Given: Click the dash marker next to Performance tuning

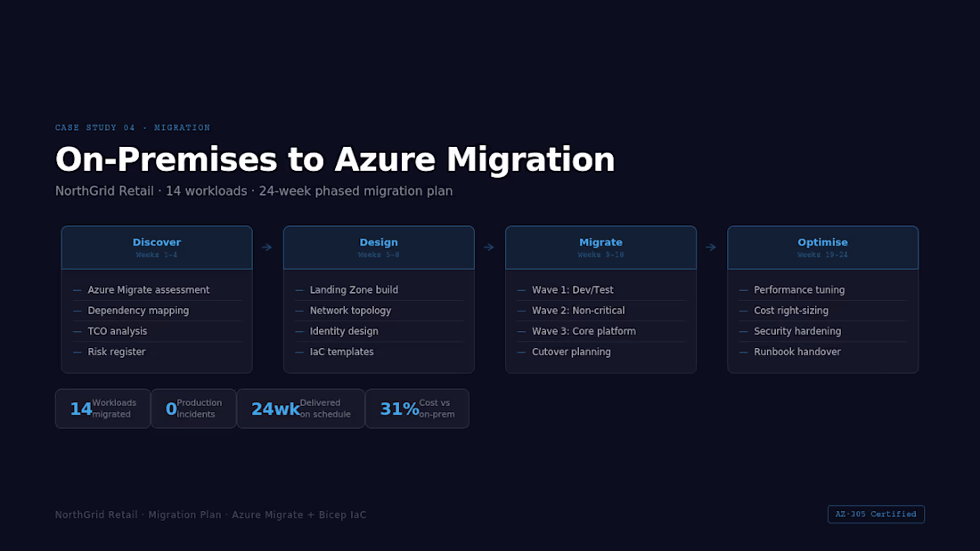Looking at the screenshot, I should coord(742,289).
